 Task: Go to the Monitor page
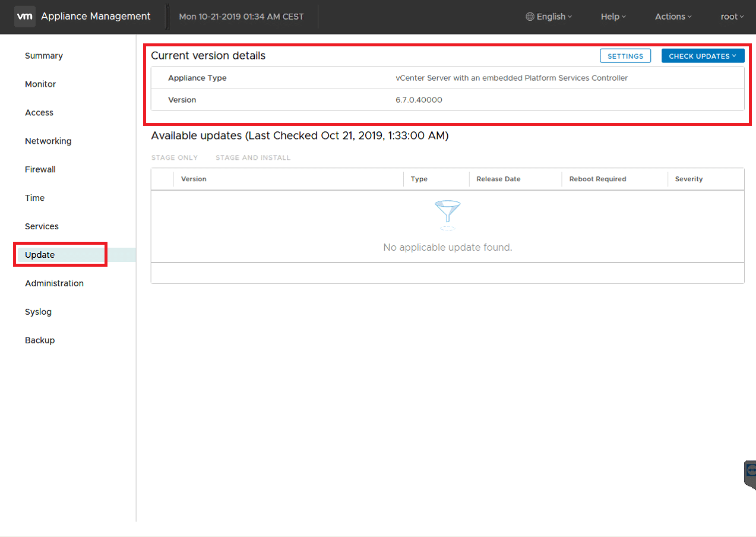click(x=40, y=84)
